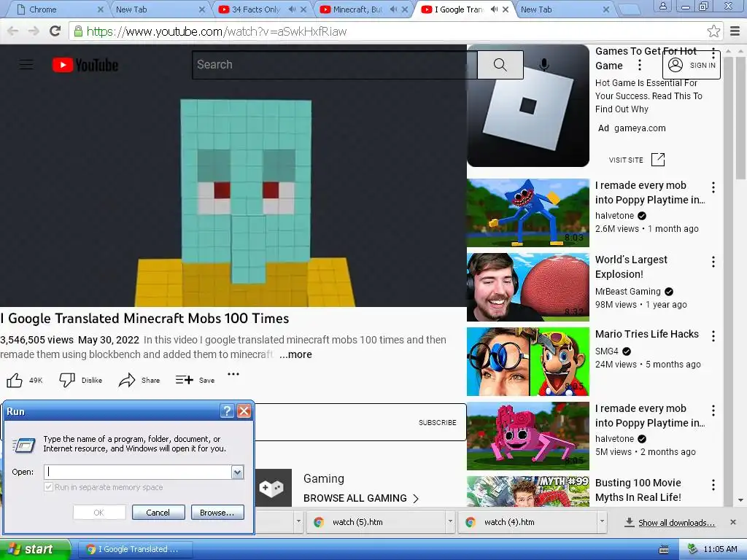This screenshot has width=747, height=560.
Task: Open the system tray keyboard icon
Action: pyautogui.click(x=663, y=550)
